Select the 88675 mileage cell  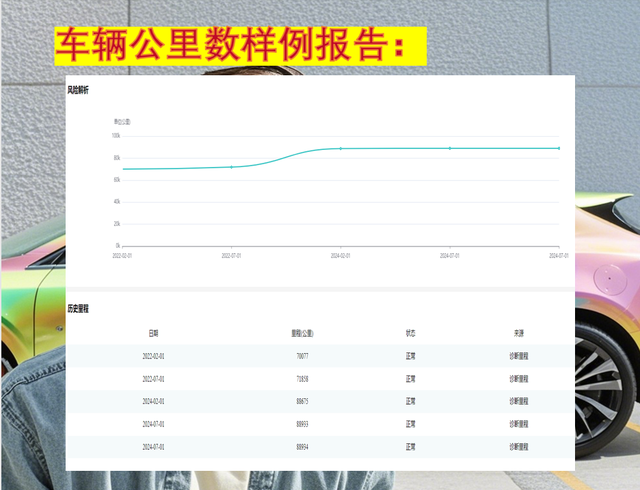(x=302, y=402)
